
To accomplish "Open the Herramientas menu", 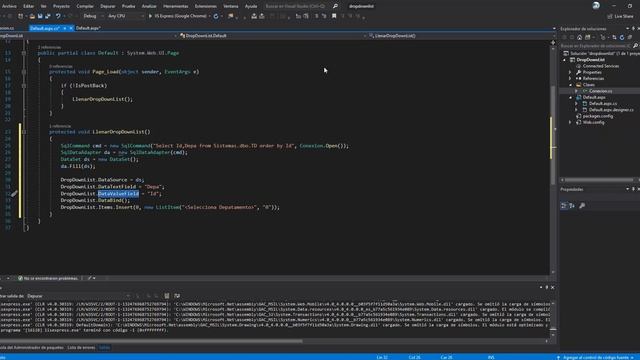I will pyautogui.click(x=176, y=6).
